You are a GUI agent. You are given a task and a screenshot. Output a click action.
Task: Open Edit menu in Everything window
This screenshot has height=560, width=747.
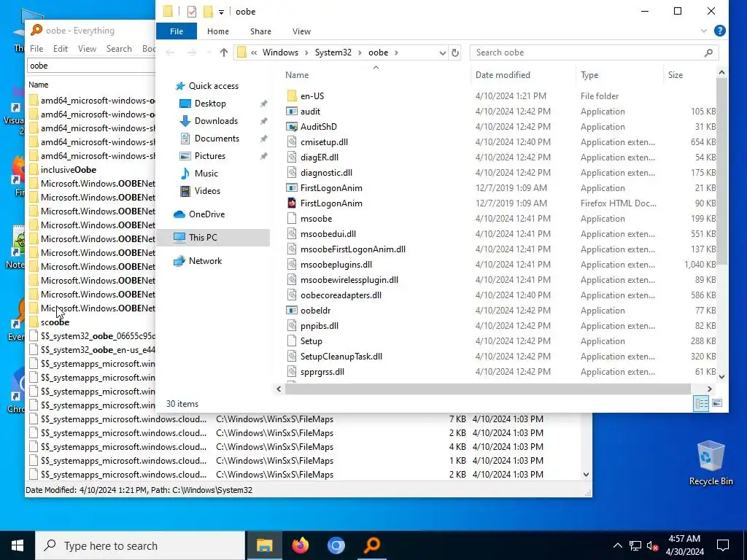point(60,49)
